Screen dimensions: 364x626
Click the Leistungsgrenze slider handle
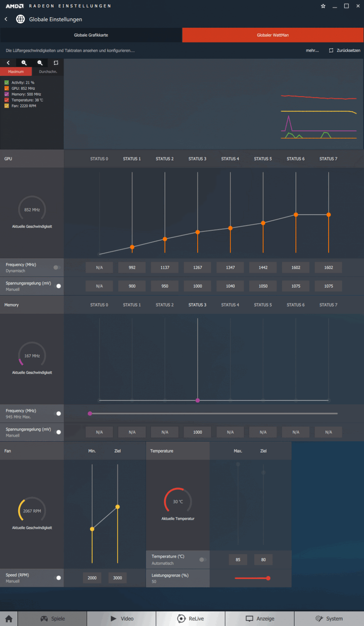268,578
